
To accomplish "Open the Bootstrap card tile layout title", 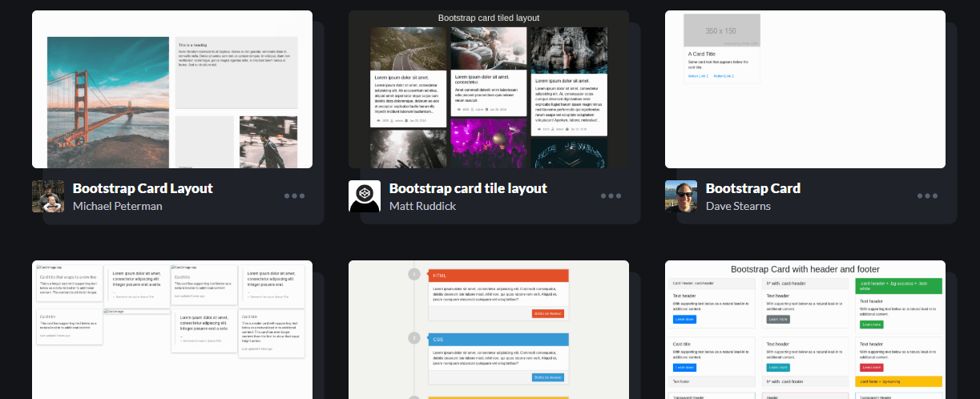I will pos(468,188).
